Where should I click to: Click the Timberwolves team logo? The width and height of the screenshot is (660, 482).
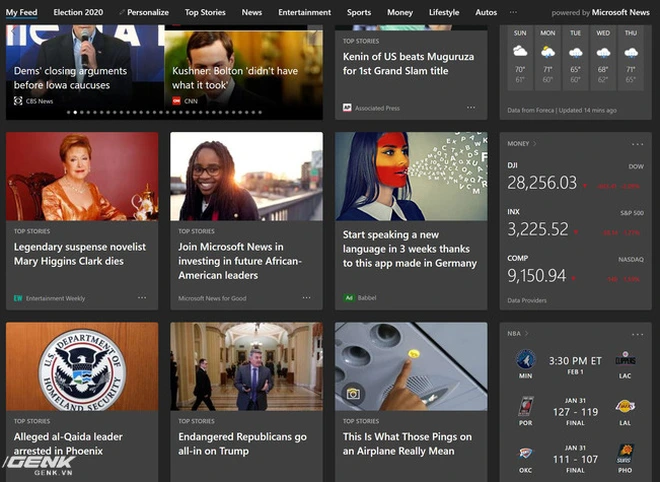pyautogui.click(x=527, y=360)
